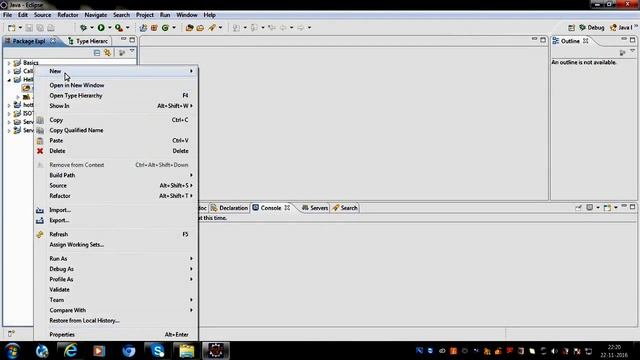This screenshot has width=640, height=360.
Task: Toggle Link with Editor in Package Explorer
Action: (107, 53)
